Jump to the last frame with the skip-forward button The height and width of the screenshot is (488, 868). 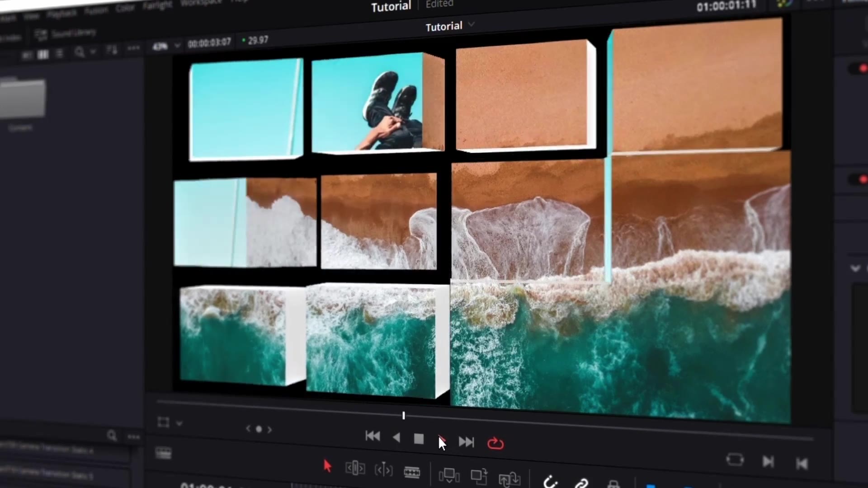click(466, 442)
